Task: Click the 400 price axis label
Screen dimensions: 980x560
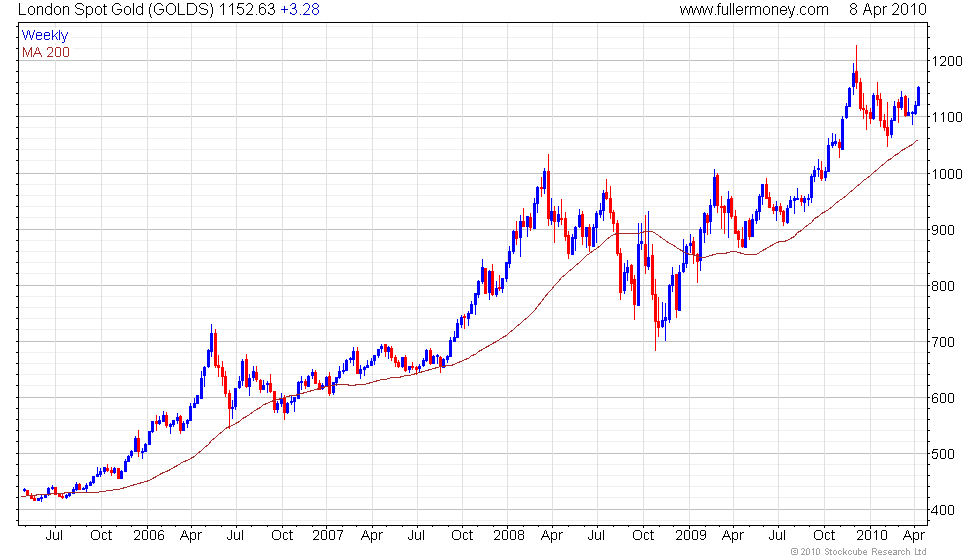Action: tap(943, 510)
